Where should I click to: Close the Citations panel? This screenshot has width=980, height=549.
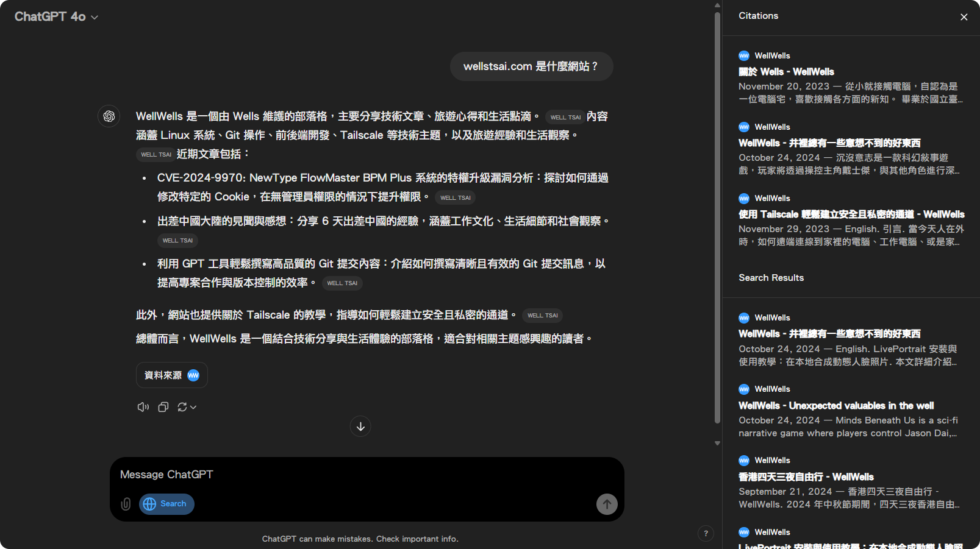(x=964, y=17)
